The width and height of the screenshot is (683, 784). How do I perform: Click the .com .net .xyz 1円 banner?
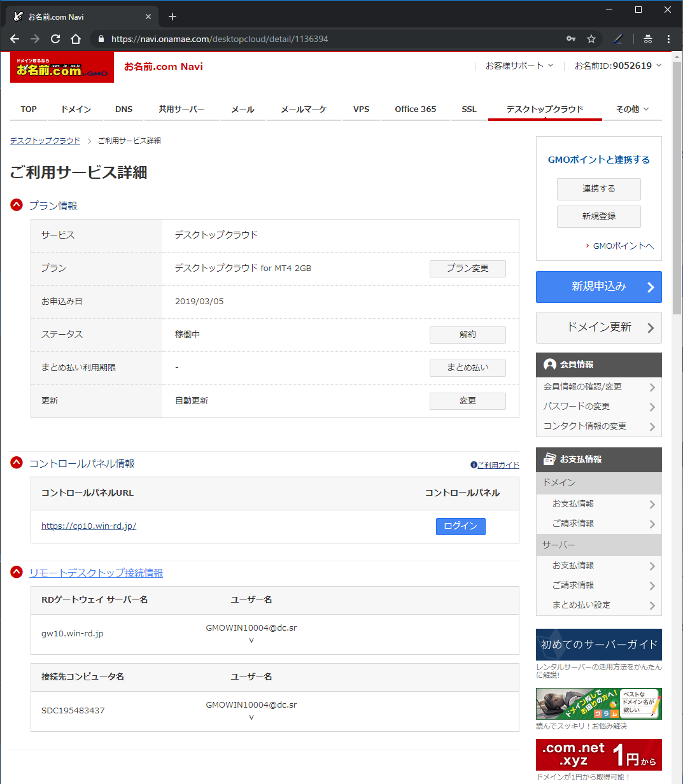pyautogui.click(x=599, y=755)
